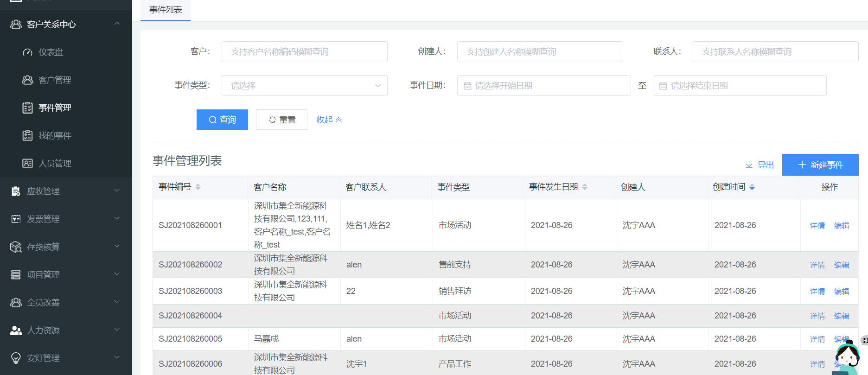The height and width of the screenshot is (375, 868).
Task: Open 人员管理 via its sidebar icon
Action: (x=27, y=164)
